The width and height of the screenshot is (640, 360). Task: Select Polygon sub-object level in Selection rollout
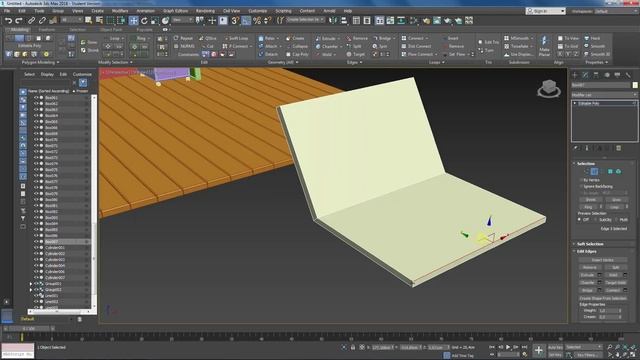tap(610, 171)
